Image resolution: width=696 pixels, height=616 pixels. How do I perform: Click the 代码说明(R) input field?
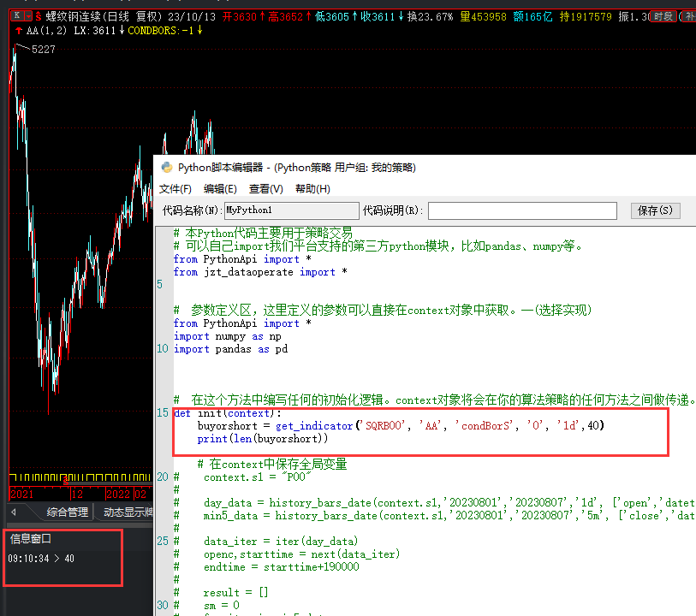522,210
